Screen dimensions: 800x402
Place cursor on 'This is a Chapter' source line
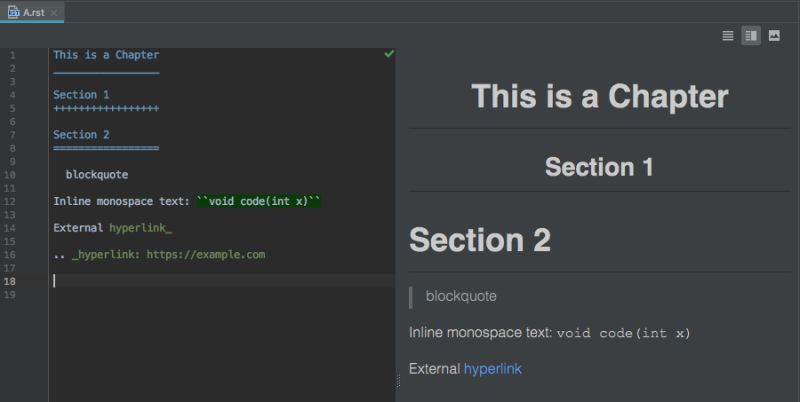coord(106,55)
